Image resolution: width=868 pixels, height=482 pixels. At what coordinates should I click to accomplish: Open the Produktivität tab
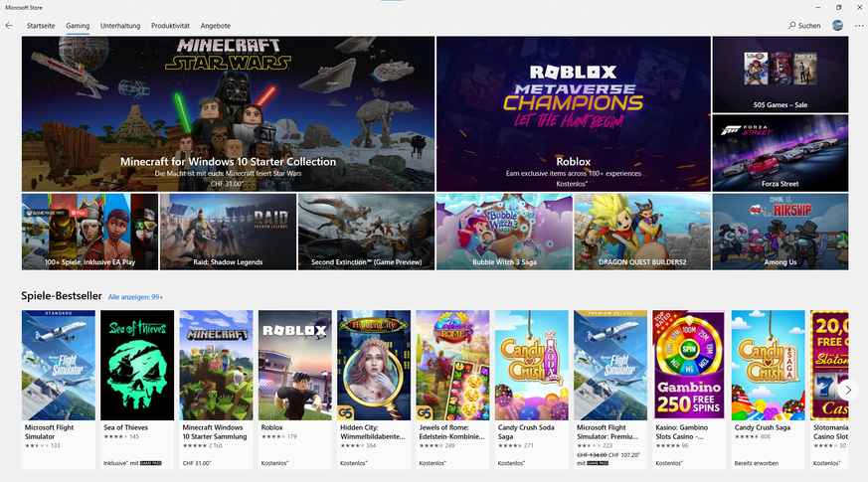[170, 26]
